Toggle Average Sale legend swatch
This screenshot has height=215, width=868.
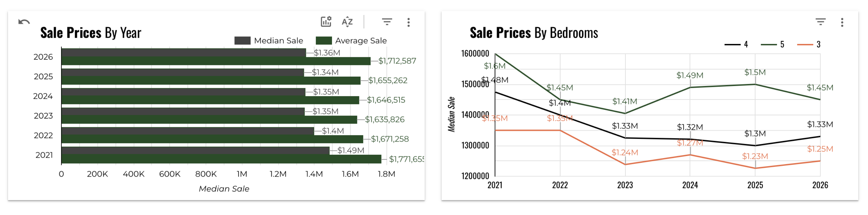pyautogui.click(x=323, y=41)
